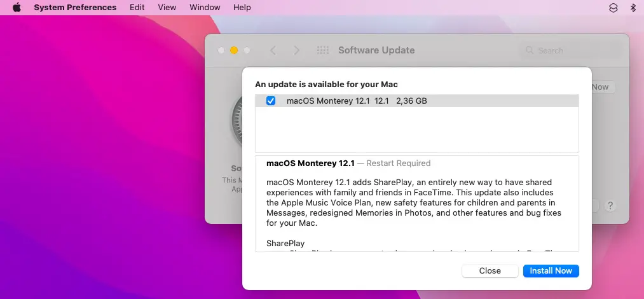Open the Help menu
Viewport: 644px width, 299px height.
click(x=242, y=8)
